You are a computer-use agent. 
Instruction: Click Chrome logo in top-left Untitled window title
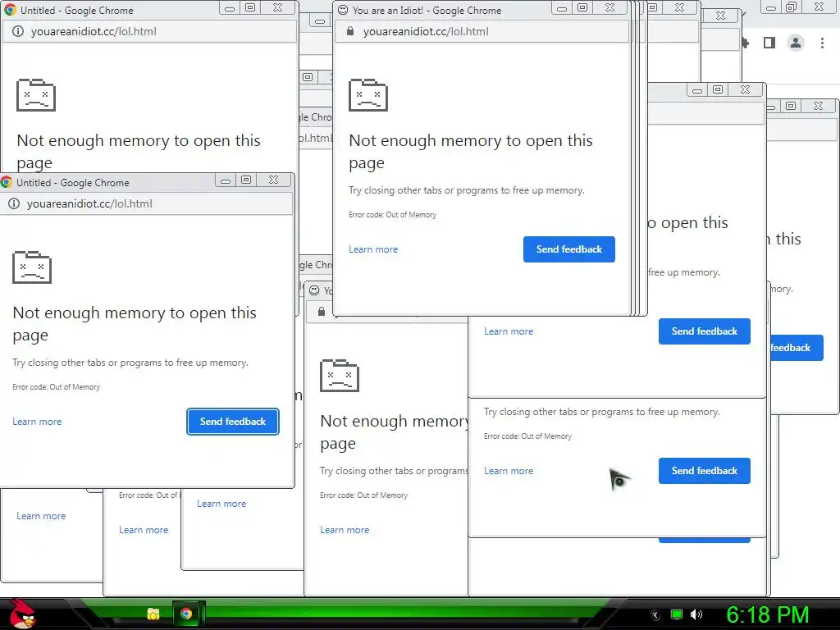(10, 10)
